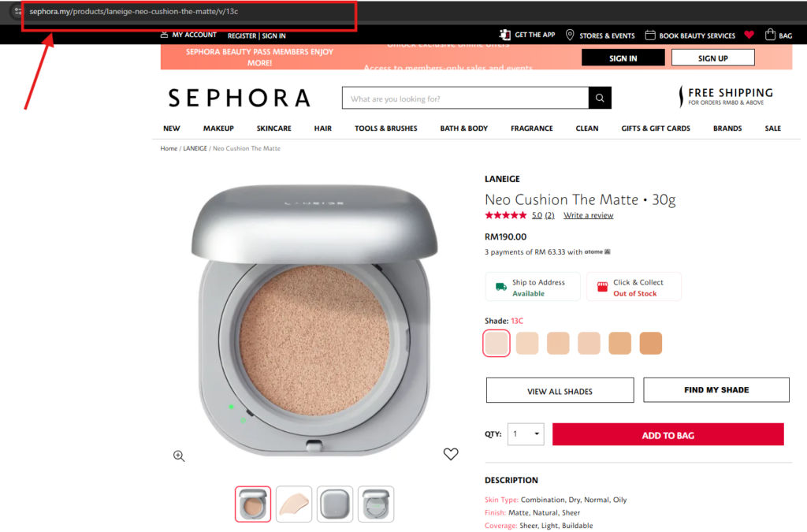
Task: Click the Get The App phone icon
Action: [505, 35]
